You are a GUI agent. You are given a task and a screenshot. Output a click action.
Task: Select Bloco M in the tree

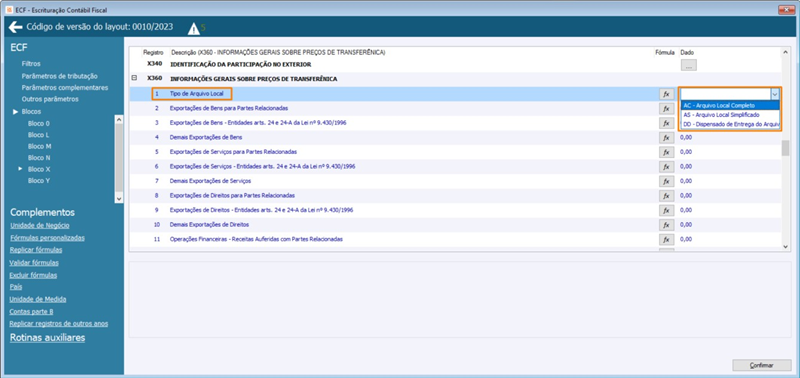point(39,146)
